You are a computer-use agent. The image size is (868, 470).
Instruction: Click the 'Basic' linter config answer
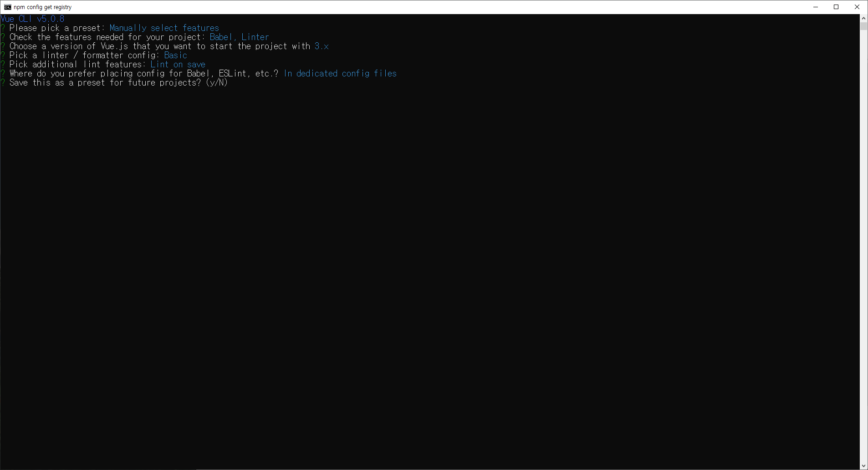[176, 55]
